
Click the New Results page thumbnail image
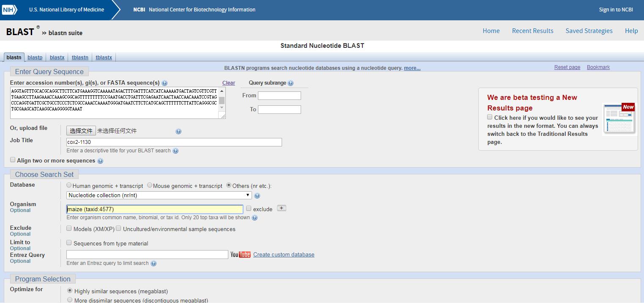(619, 118)
